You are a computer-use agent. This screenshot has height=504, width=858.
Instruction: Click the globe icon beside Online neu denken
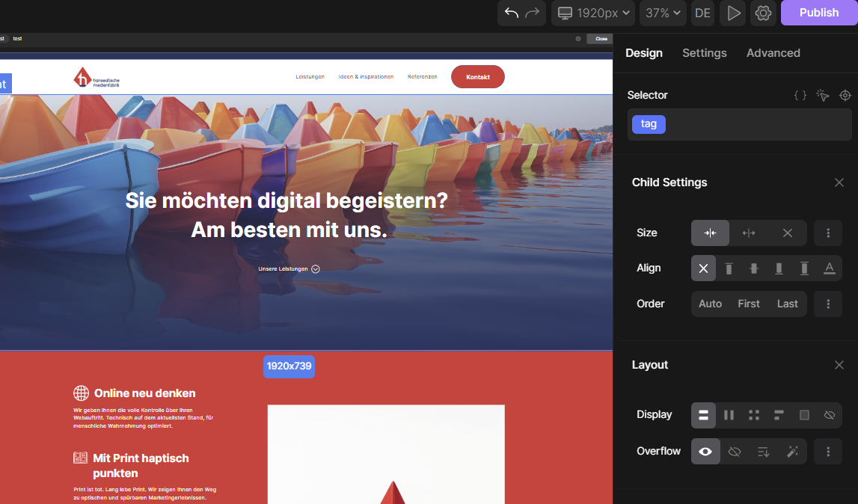[81, 393]
